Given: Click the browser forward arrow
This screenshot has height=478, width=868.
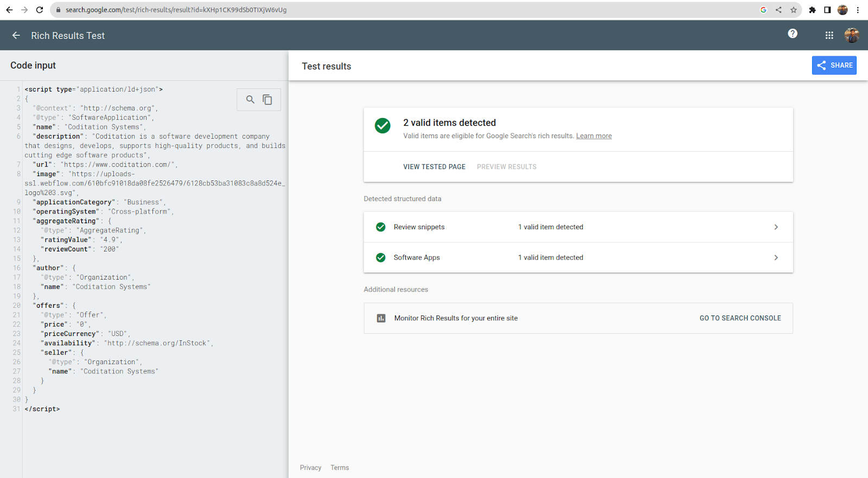Looking at the screenshot, I should click(x=24, y=10).
